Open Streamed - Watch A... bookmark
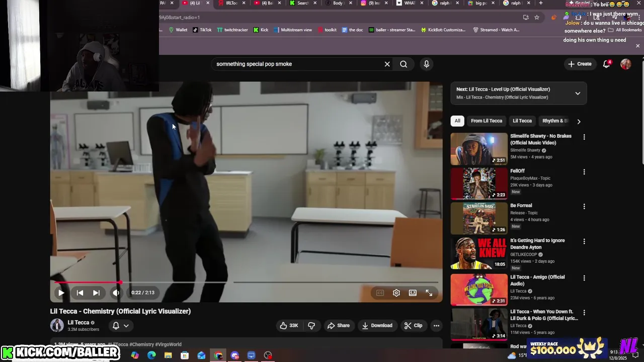 tap(496, 30)
